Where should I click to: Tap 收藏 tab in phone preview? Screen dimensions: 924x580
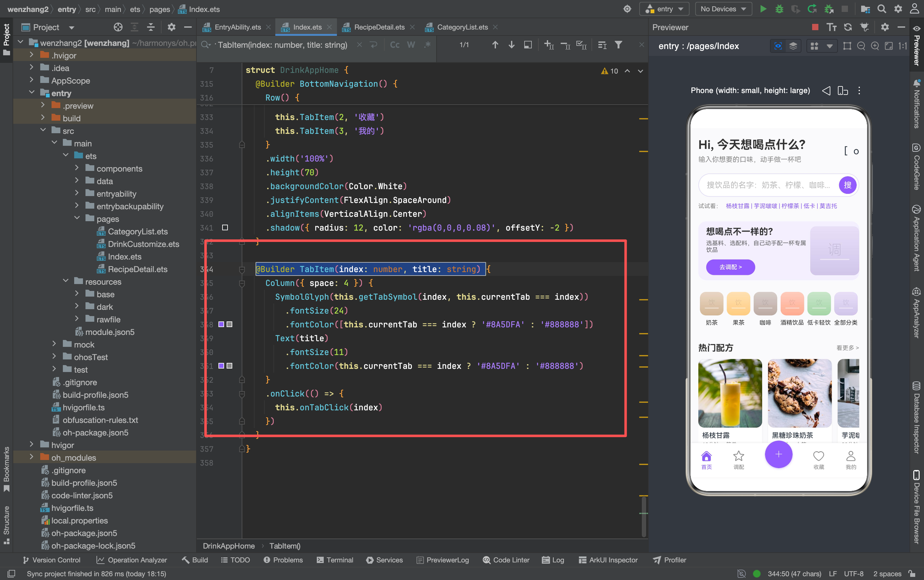(x=818, y=460)
